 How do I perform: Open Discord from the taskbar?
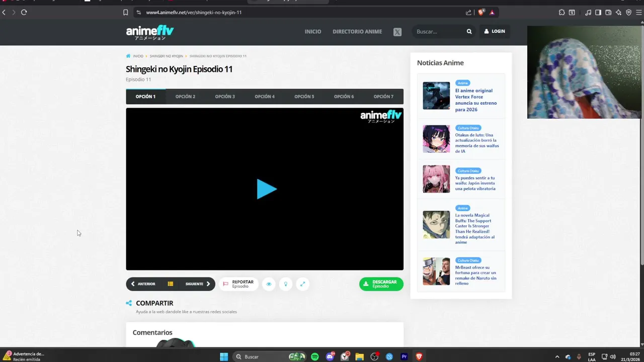pyautogui.click(x=330, y=356)
